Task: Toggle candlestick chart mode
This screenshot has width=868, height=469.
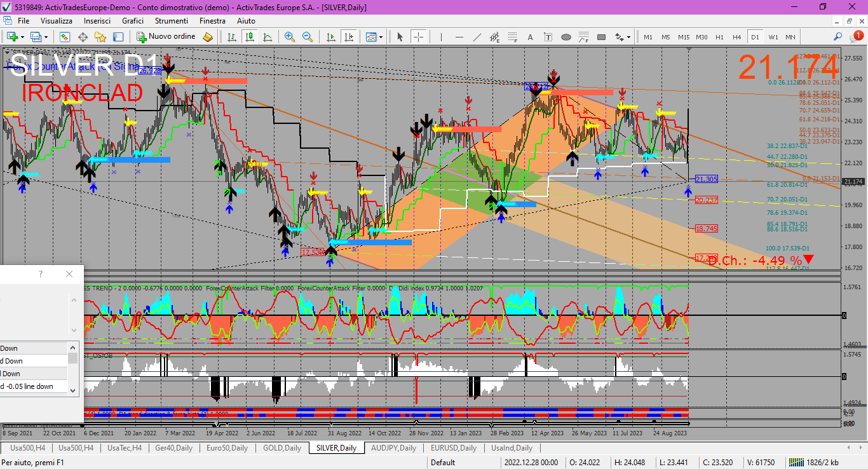Action: tap(250, 37)
